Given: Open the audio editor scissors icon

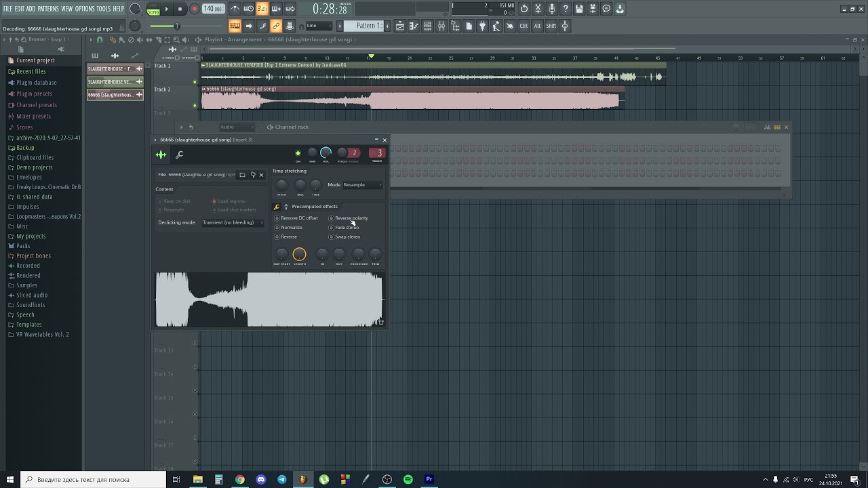Looking at the screenshot, I should [x=538, y=9].
